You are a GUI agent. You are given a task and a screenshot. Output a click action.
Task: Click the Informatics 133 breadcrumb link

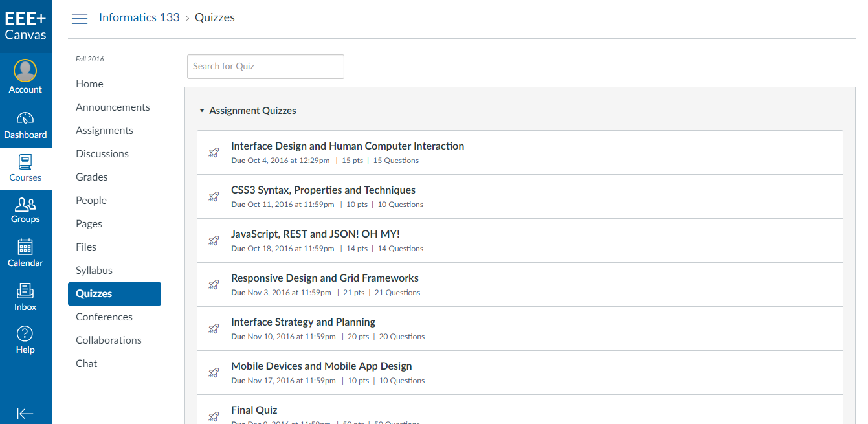(139, 17)
